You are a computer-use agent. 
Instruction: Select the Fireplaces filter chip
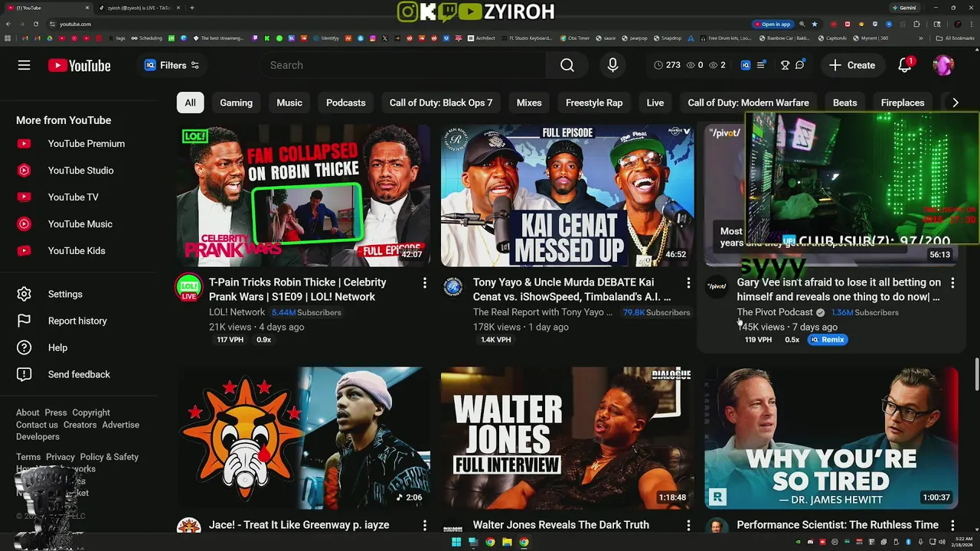(903, 103)
